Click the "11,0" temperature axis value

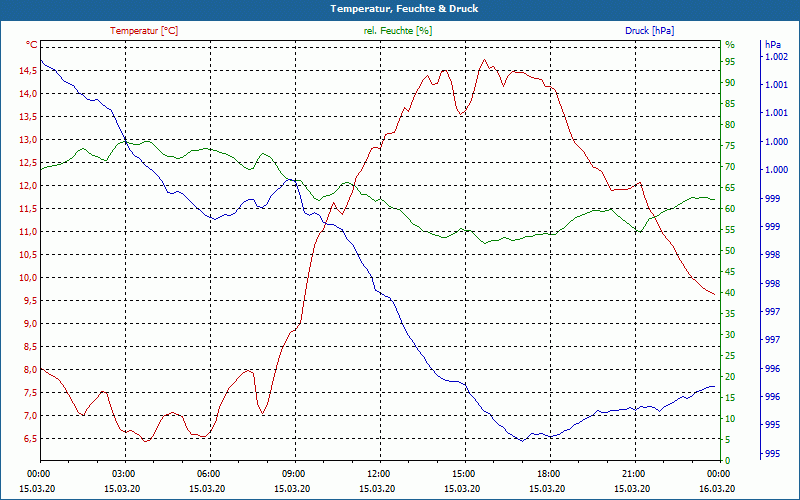coord(28,232)
